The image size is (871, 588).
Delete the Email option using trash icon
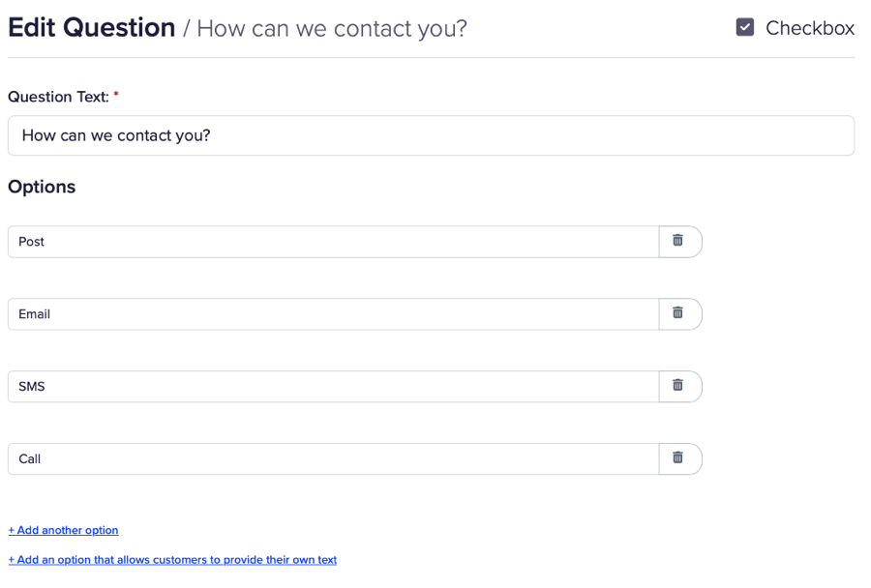(680, 313)
